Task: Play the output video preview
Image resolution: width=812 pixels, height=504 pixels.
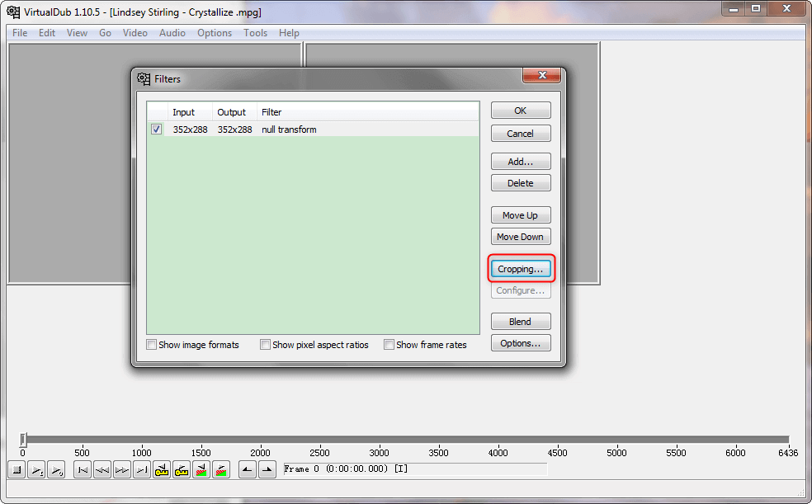Action: pos(56,470)
